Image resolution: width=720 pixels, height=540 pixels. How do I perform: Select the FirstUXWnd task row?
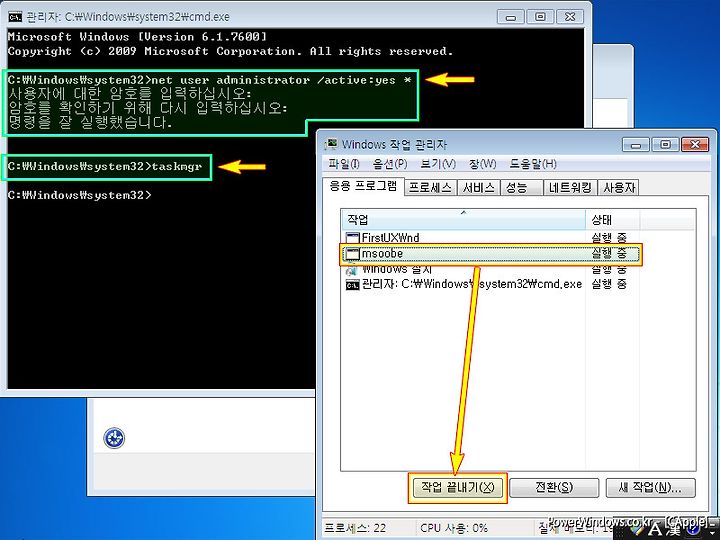tap(491, 238)
